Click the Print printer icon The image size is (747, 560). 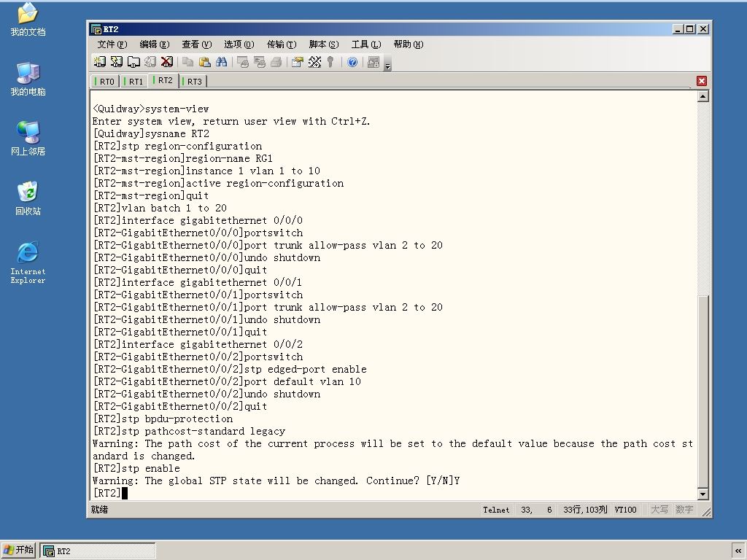pyautogui.click(x=276, y=62)
